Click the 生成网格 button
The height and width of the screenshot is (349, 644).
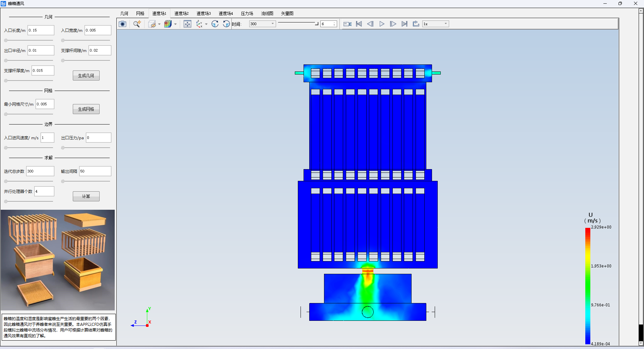(x=86, y=109)
